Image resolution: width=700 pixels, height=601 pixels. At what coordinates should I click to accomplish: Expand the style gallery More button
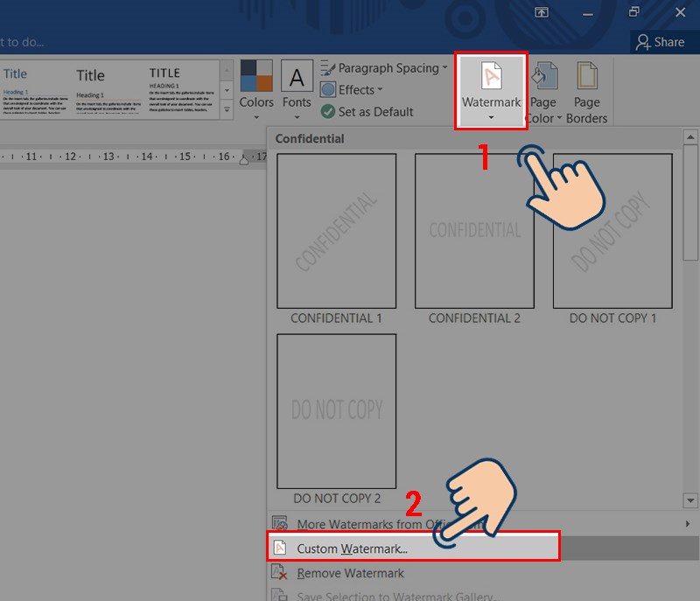227,109
